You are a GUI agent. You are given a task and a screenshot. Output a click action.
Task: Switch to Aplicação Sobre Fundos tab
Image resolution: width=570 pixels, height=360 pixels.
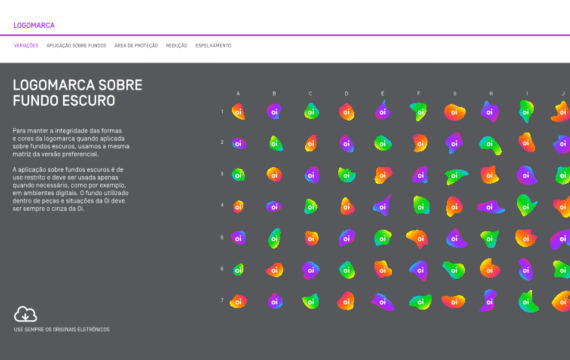[76, 46]
